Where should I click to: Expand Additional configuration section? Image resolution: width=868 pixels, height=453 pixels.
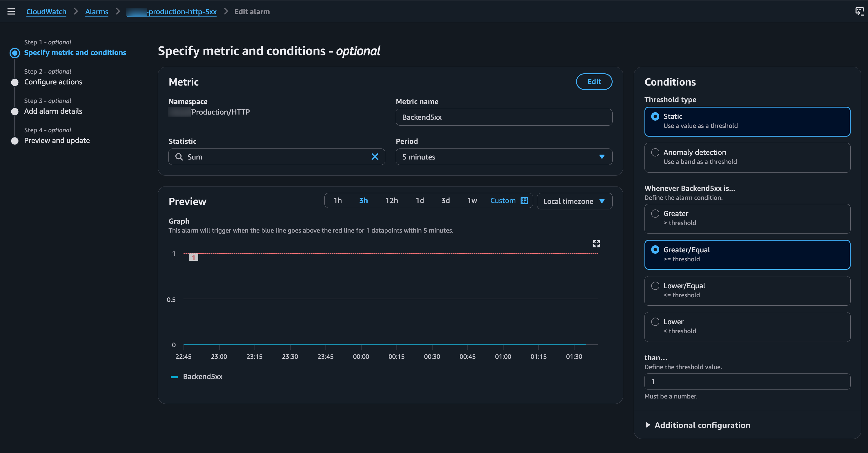pyautogui.click(x=698, y=425)
